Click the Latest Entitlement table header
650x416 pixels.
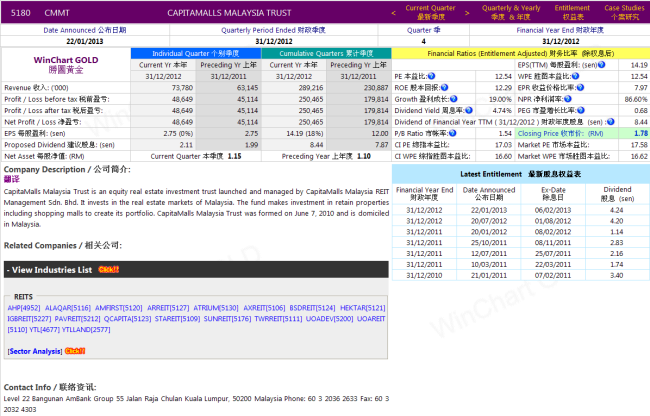click(521, 174)
